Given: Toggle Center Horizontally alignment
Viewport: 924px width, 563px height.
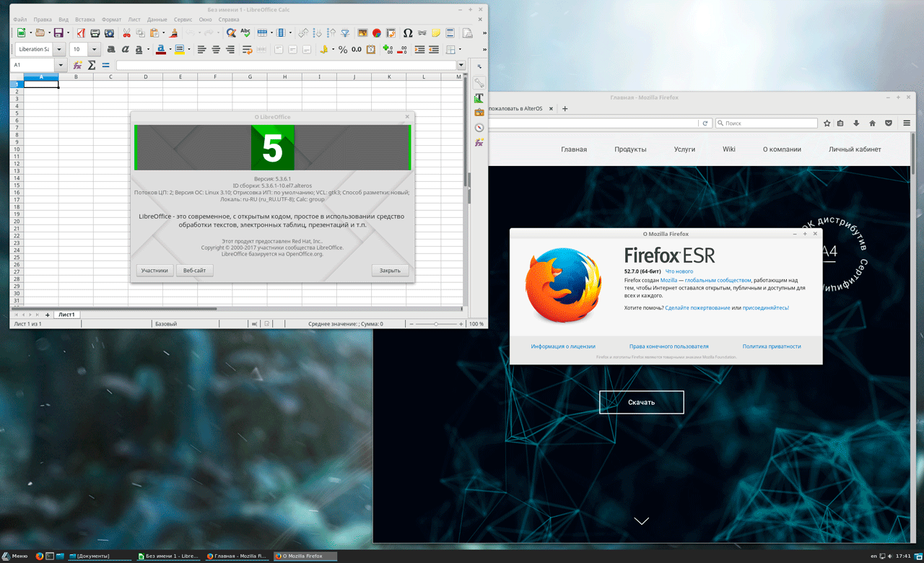Looking at the screenshot, I should [216, 50].
